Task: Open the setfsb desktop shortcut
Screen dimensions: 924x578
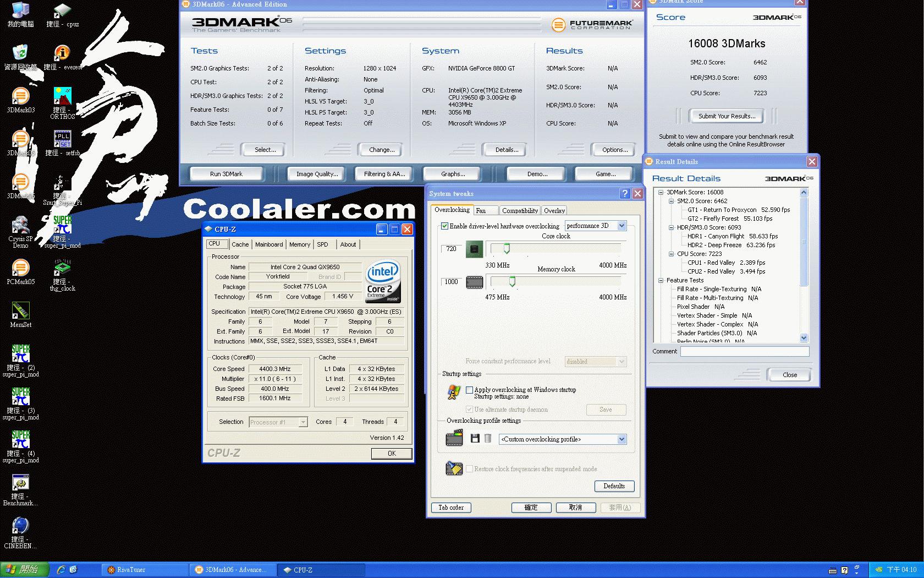Action: point(62,143)
